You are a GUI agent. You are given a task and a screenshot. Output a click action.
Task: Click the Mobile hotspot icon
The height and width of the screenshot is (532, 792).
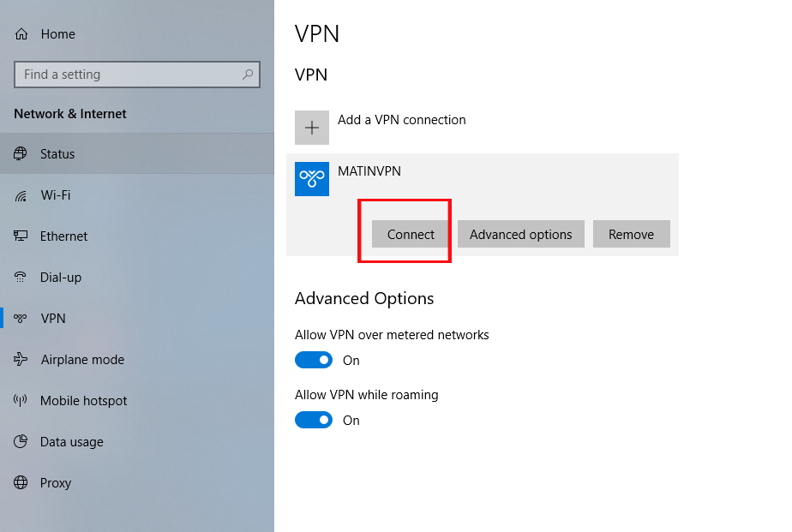[x=21, y=401]
